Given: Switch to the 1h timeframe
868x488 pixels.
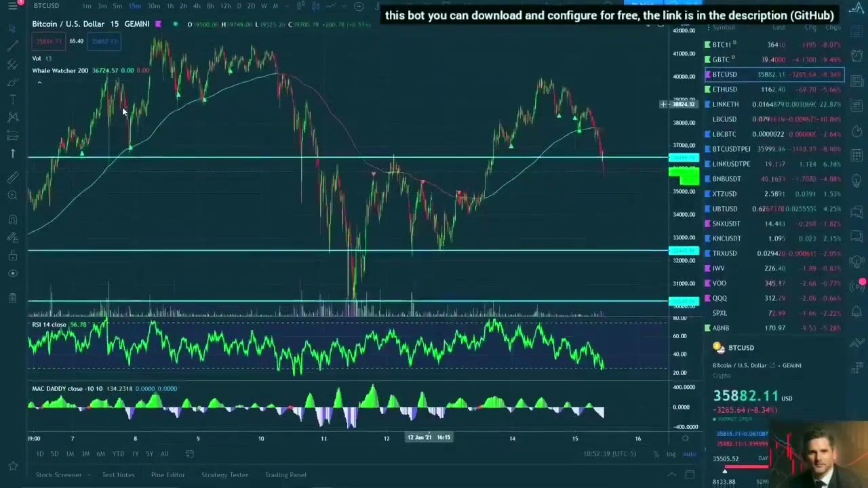Looking at the screenshot, I should (x=170, y=6).
